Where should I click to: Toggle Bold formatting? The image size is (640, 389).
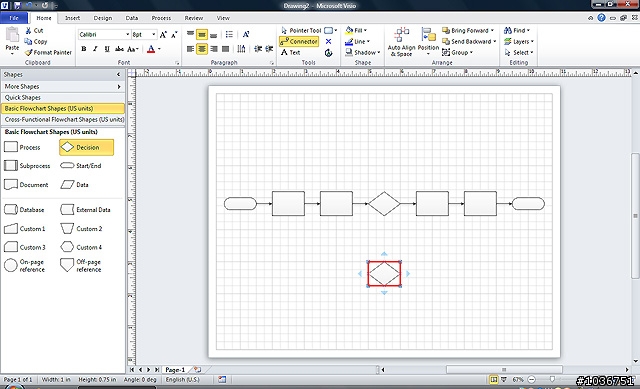84,49
